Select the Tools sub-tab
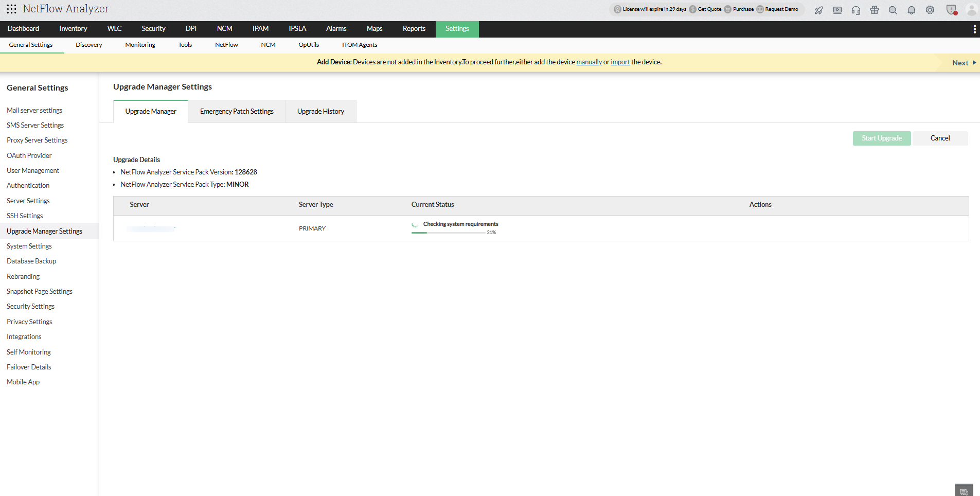Image resolution: width=980 pixels, height=496 pixels. click(x=185, y=45)
